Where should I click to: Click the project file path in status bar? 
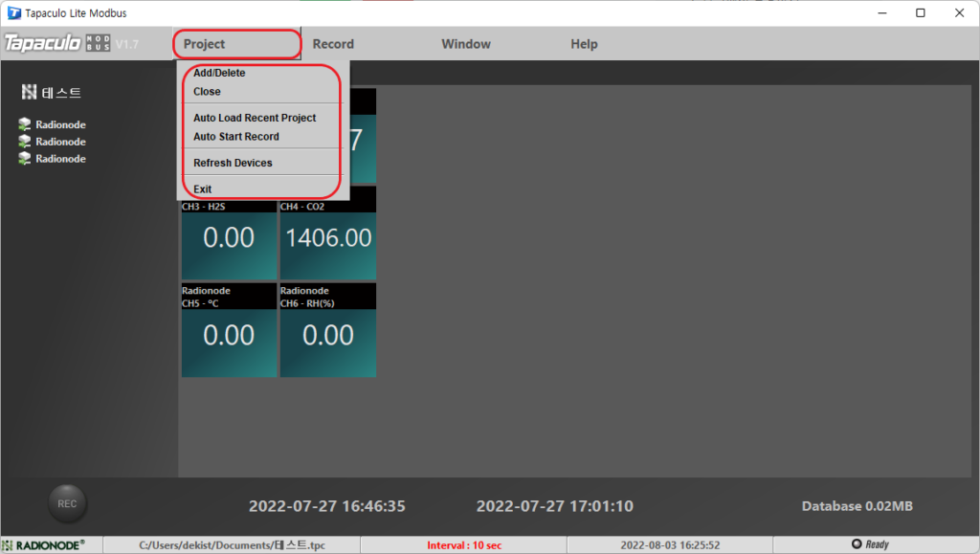pos(232,545)
